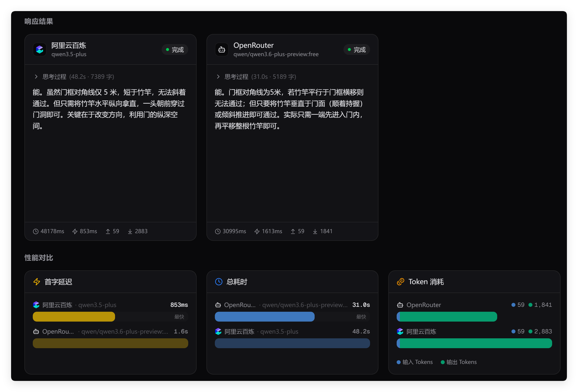Click the 响应结果 section heading
The height and width of the screenshot is (392, 578).
tap(38, 21)
